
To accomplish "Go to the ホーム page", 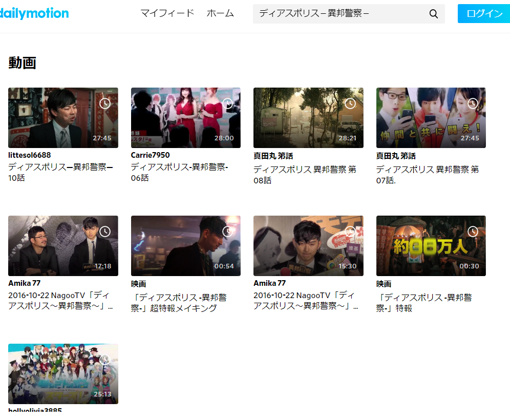I will point(220,13).
